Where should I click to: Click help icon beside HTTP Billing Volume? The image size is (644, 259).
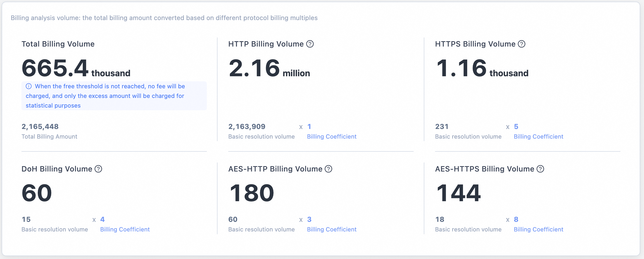[310, 44]
